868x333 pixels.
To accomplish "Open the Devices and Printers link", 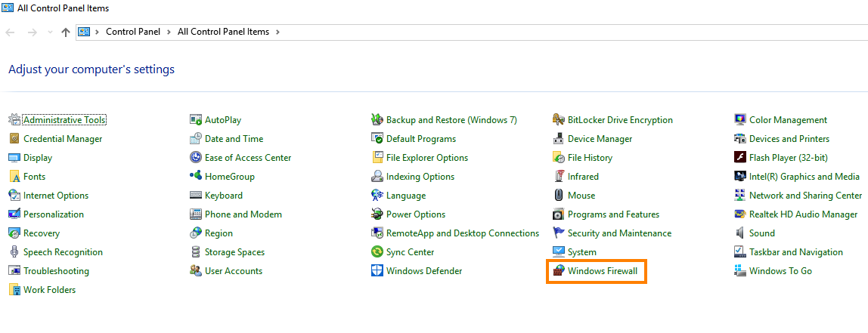I will coord(789,139).
